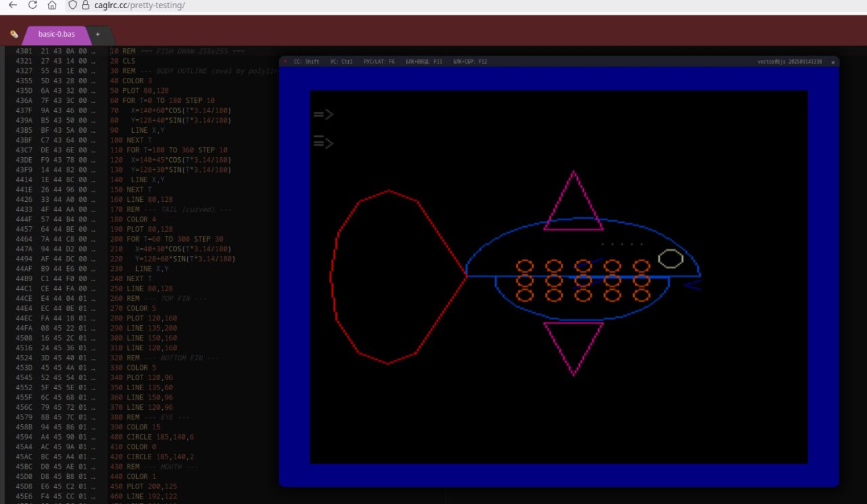
Task: Add a new file tab with plus
Action: [x=98, y=34]
